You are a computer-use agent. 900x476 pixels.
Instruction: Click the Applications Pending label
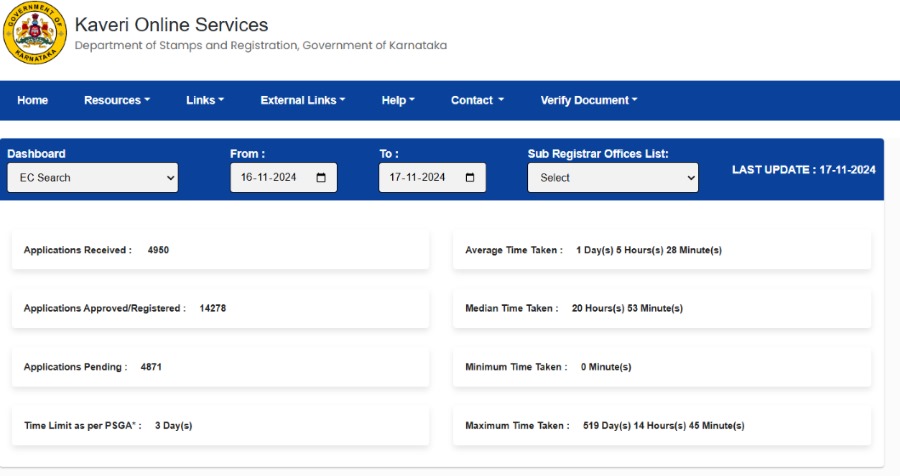tap(75, 367)
